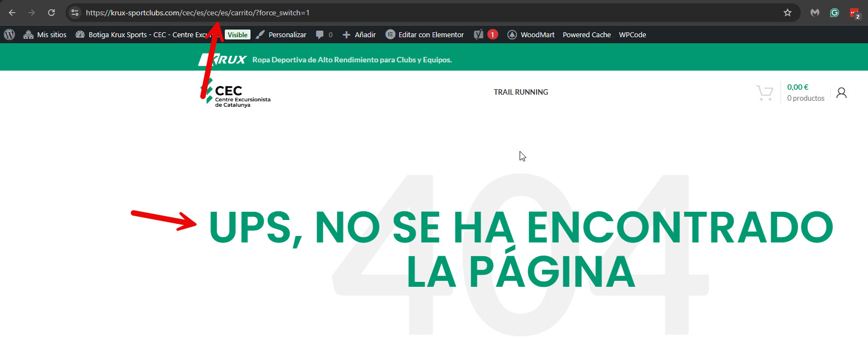Click the Grammarly extension icon
The height and width of the screenshot is (347, 868).
click(x=835, y=13)
